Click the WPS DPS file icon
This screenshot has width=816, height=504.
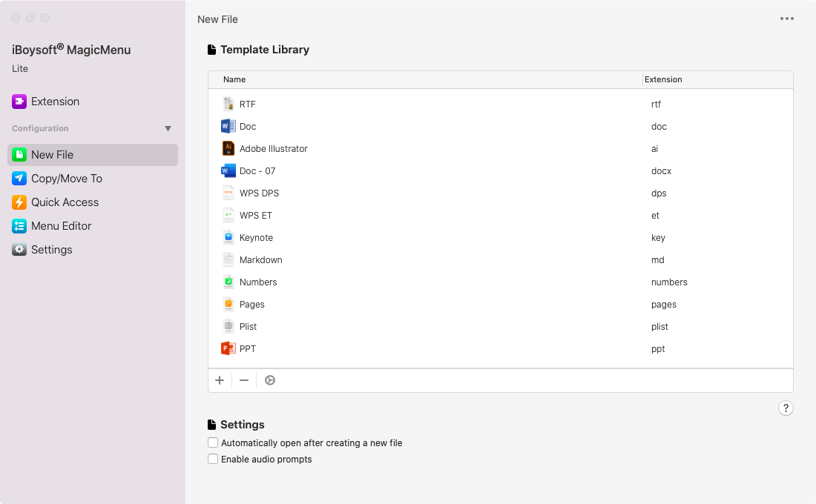point(228,193)
